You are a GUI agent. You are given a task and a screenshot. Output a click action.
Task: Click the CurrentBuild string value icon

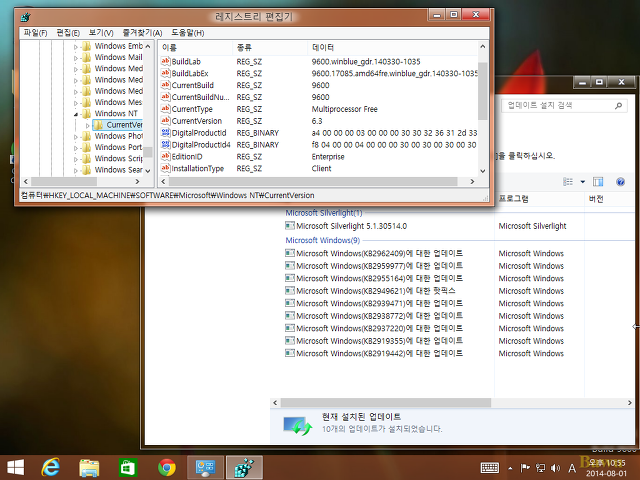click(x=165, y=85)
